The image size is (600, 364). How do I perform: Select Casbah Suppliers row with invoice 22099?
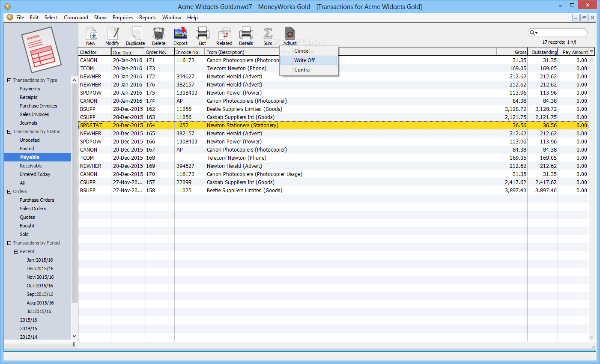click(x=333, y=182)
